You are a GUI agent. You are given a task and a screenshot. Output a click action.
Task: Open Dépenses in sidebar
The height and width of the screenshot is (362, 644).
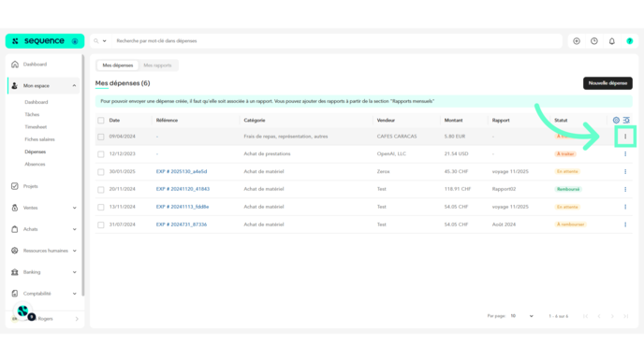click(x=36, y=152)
